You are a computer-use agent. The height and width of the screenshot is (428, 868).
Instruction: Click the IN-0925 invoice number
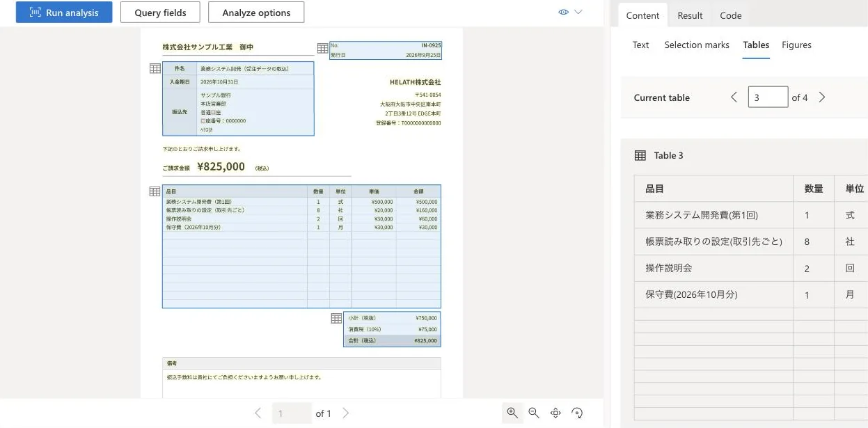coord(431,45)
